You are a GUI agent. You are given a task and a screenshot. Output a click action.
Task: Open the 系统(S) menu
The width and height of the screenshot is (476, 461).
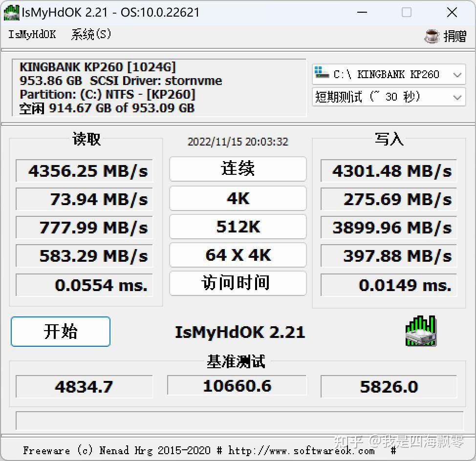pos(90,35)
